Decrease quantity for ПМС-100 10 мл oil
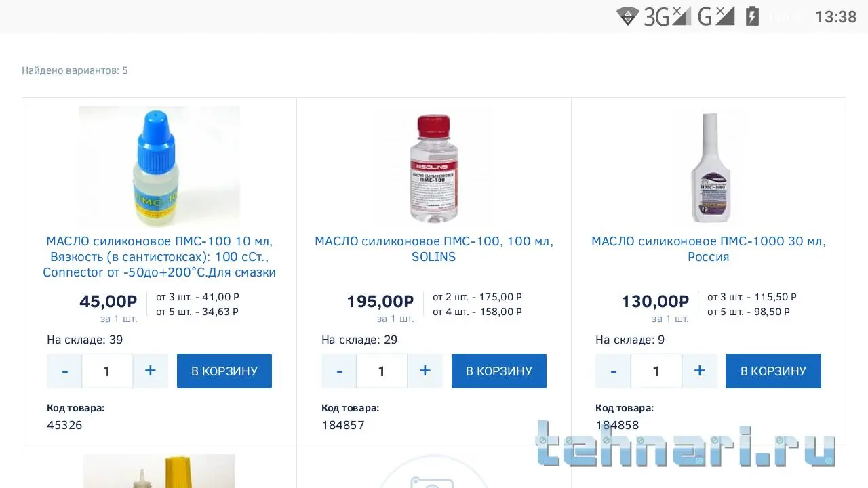Viewport: 868px width, 488px height. [65, 371]
